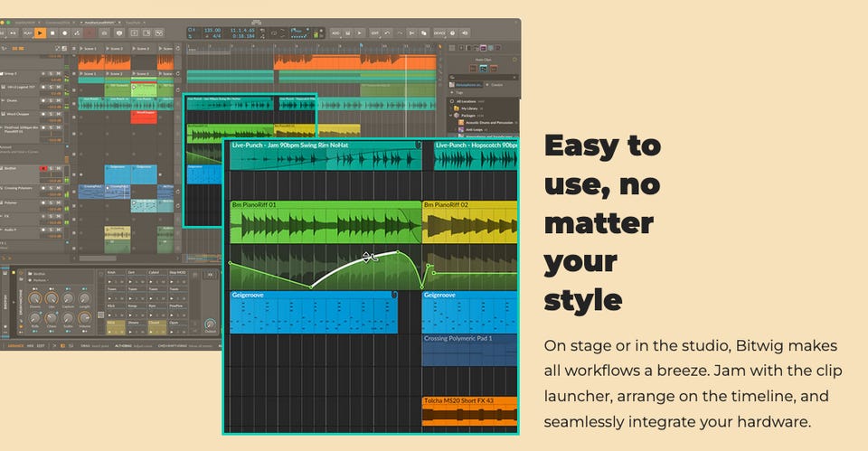Open My Library in the browser

pos(469,108)
